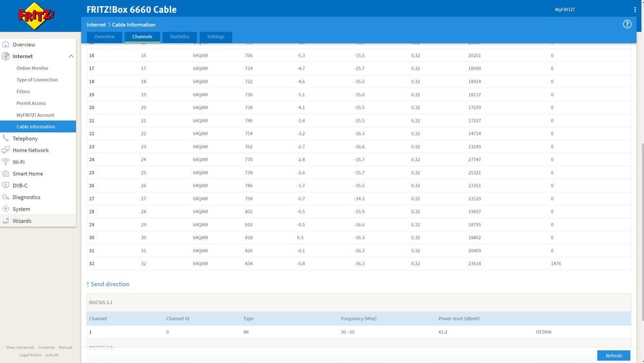Click the Cable Information breadcrumb text
This screenshot has height=363, width=644.
[133, 25]
